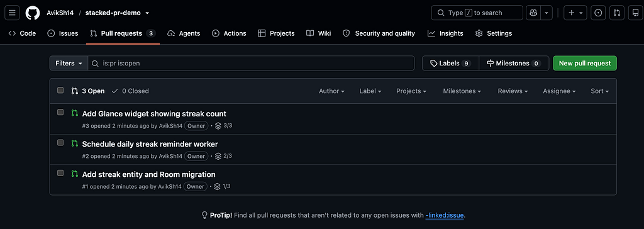Open Security and quality tab
This screenshot has height=229, width=644.
point(379,33)
